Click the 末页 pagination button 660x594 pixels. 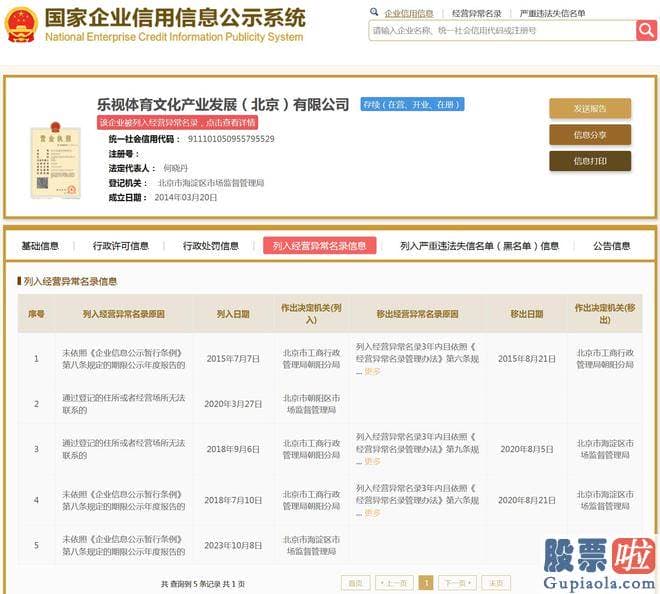point(496,583)
